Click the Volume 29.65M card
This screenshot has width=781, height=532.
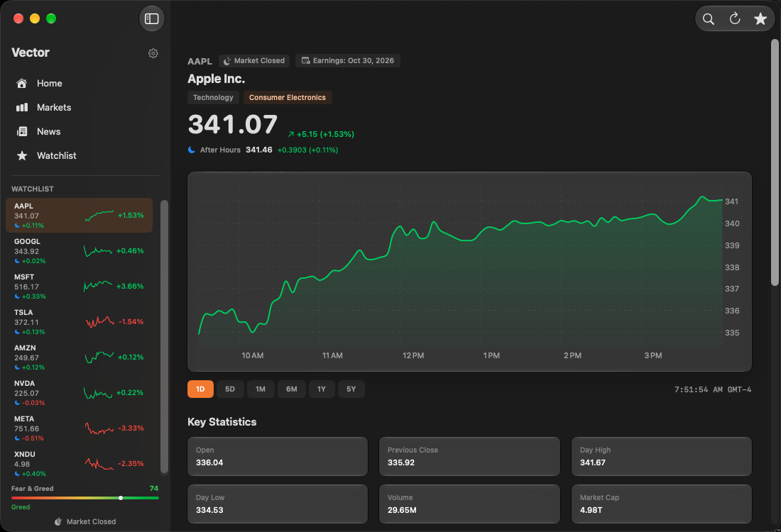tap(469, 504)
